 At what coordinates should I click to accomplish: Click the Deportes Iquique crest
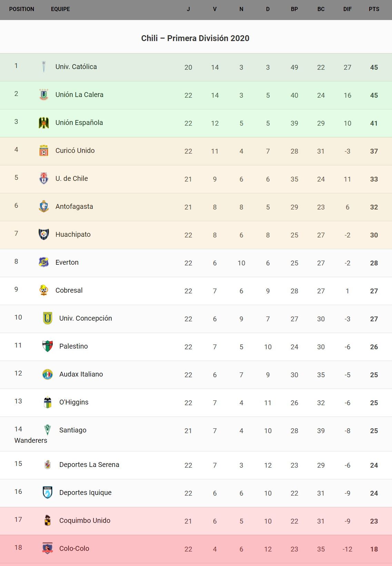click(48, 492)
